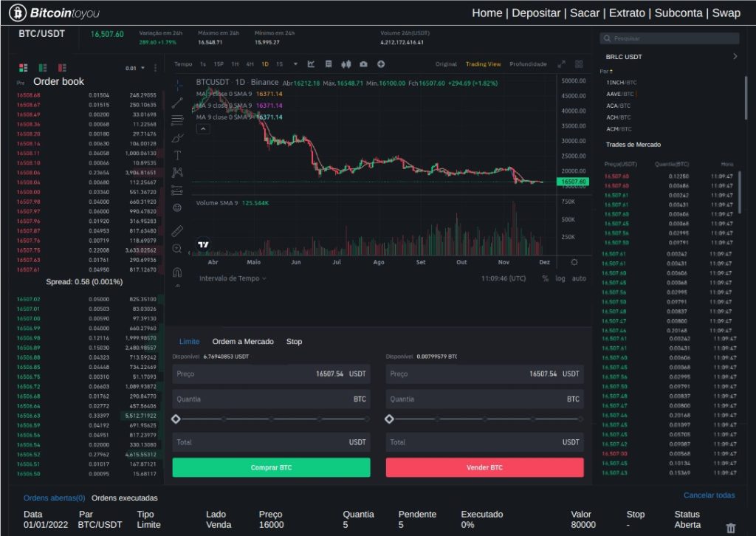
Task: Delete the open order with trash icon
Action: [x=731, y=528]
